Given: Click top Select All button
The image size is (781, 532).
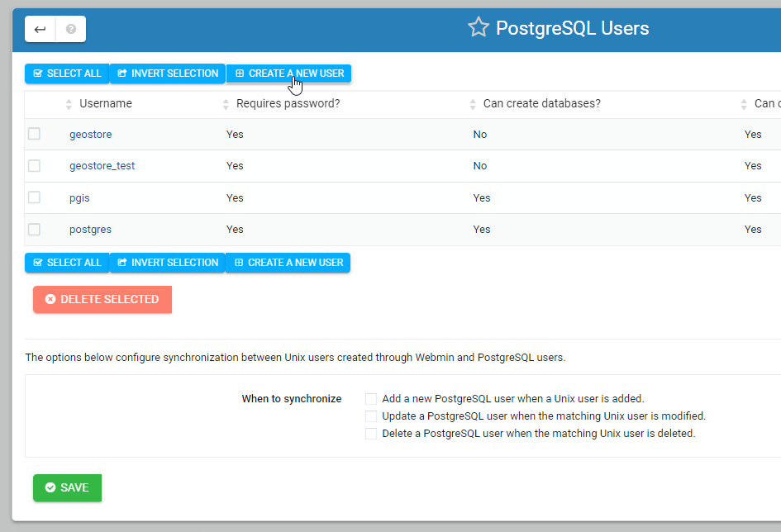Looking at the screenshot, I should pos(67,74).
